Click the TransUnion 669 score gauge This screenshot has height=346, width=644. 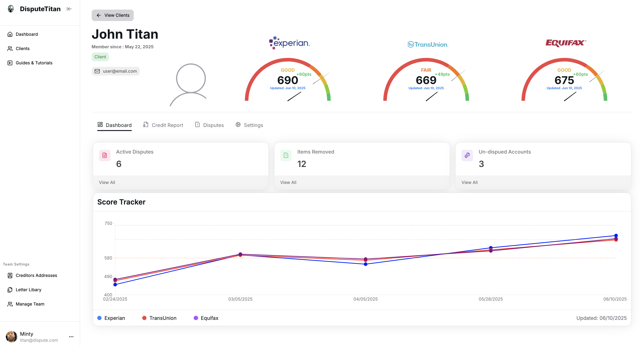point(426,79)
